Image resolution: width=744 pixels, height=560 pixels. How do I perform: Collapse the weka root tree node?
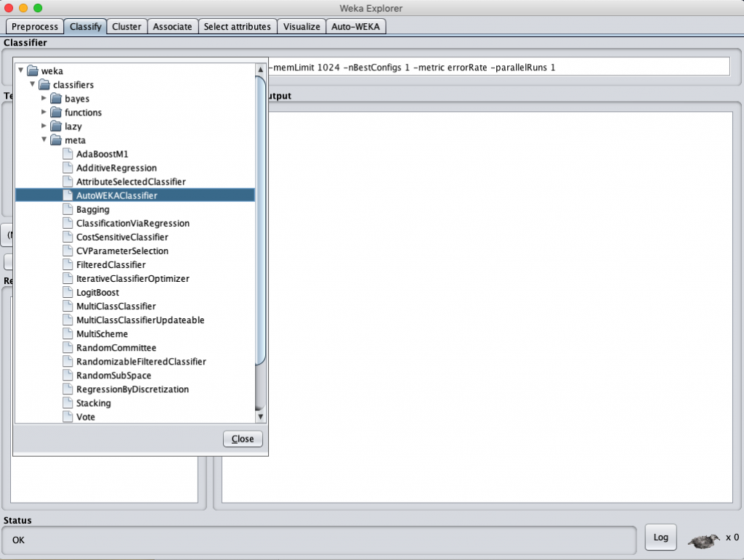(21, 70)
